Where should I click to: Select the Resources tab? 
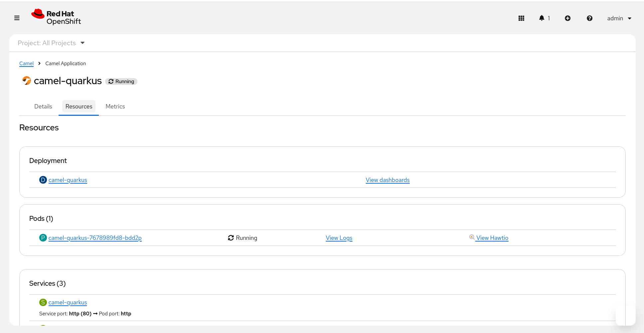79,106
